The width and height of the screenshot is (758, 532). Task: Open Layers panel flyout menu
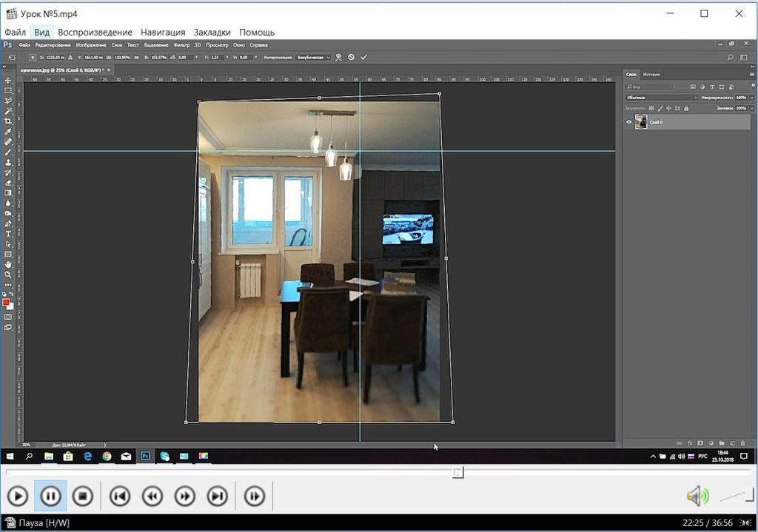pos(752,75)
